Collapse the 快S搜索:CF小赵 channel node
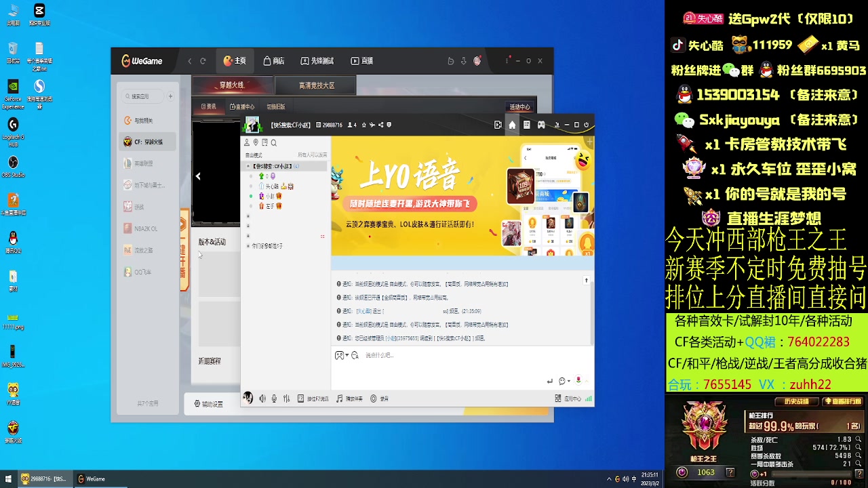 (248, 166)
